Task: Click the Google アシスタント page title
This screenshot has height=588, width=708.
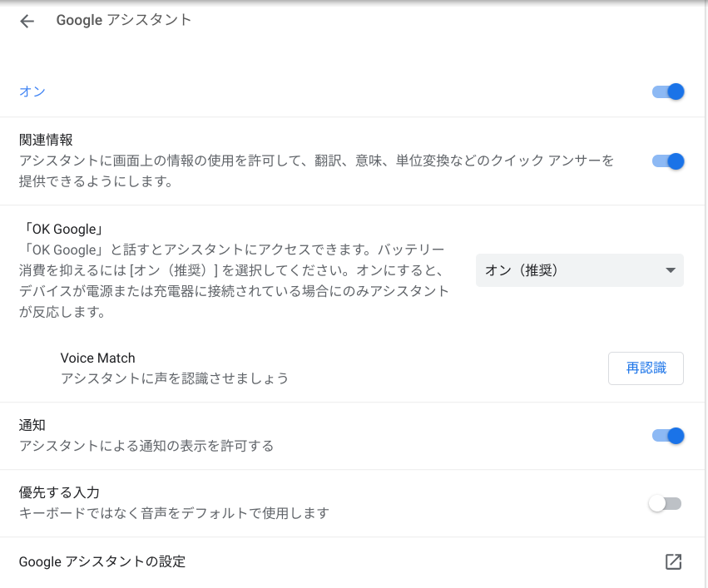Action: tap(124, 20)
